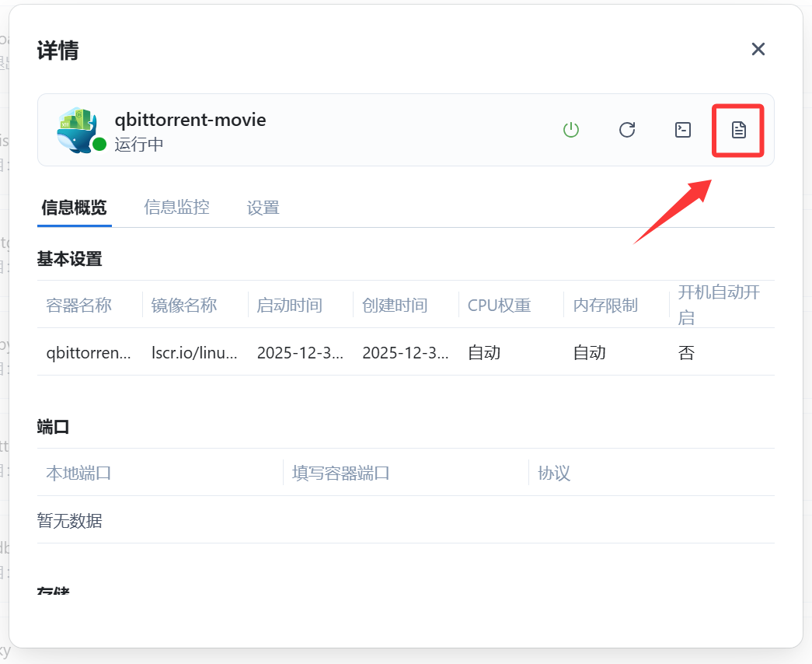Close the 详情 dialog
Image resolution: width=812 pixels, height=664 pixels.
coord(758,49)
